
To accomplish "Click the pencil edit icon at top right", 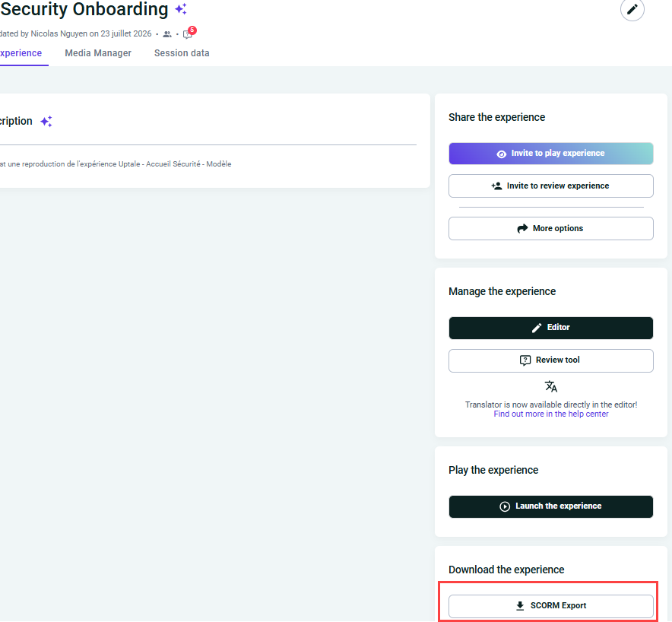I will pos(632,9).
